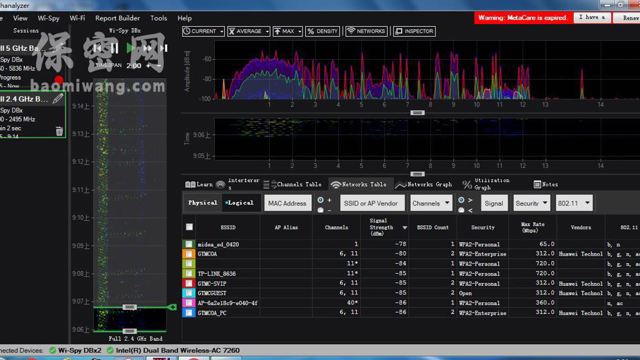Click the Signal filter button

click(x=494, y=203)
